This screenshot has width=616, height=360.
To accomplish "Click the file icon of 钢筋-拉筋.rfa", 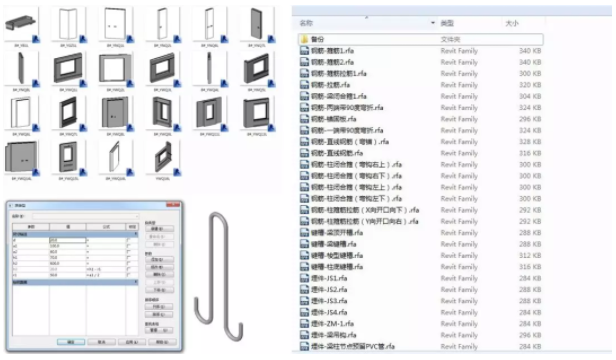I will 304,85.
